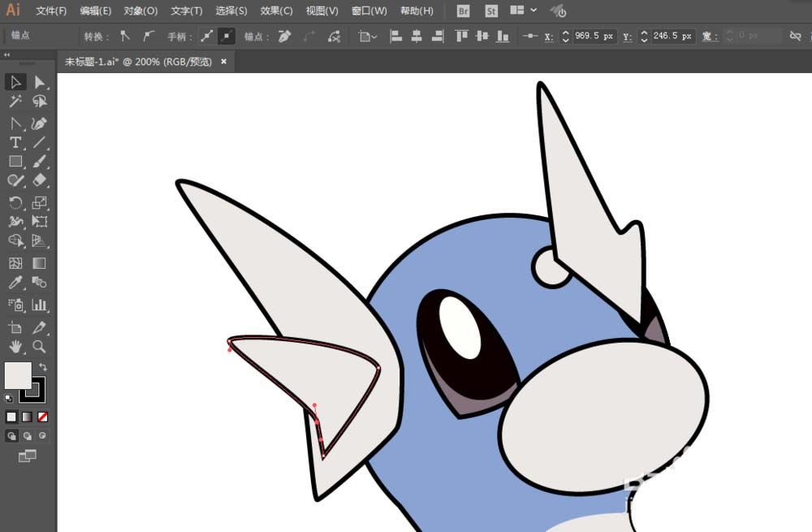The height and width of the screenshot is (532, 812).
Task: Select the Direct Selection tool
Action: point(39,82)
